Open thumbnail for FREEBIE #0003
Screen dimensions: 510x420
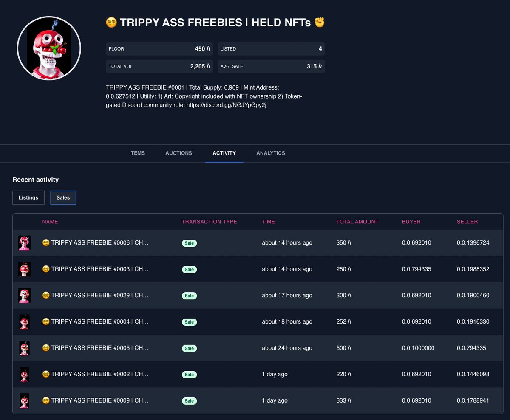(x=24, y=269)
